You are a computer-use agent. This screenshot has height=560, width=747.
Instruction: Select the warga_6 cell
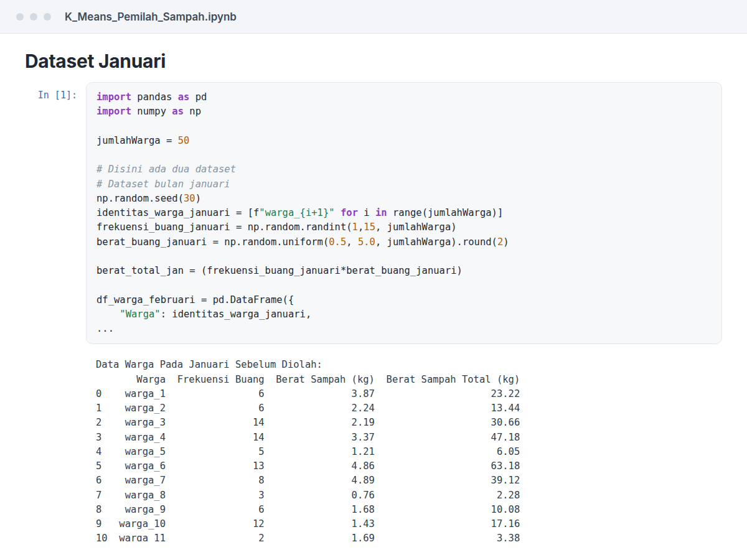click(x=145, y=466)
